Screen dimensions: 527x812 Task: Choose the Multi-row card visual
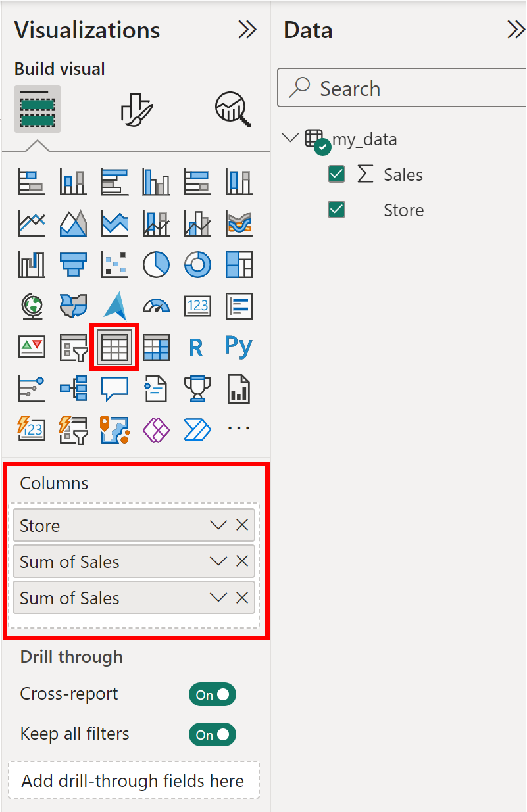(x=239, y=306)
